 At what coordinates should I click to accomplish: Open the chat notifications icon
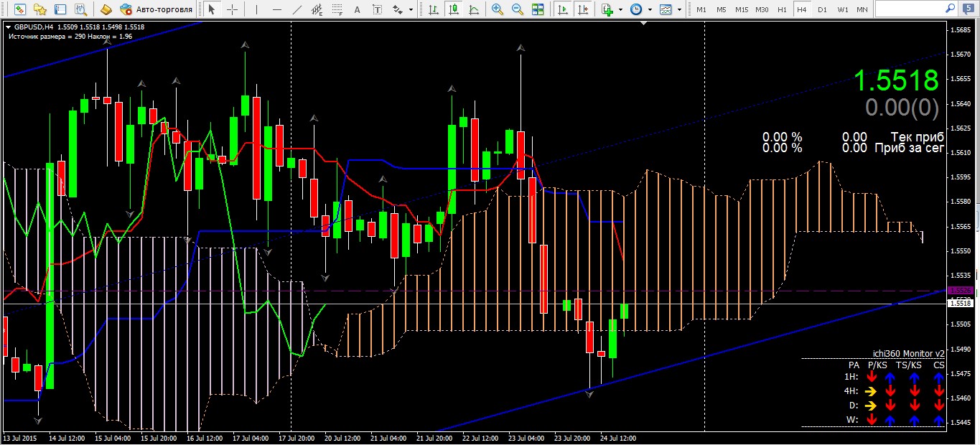(969, 9)
